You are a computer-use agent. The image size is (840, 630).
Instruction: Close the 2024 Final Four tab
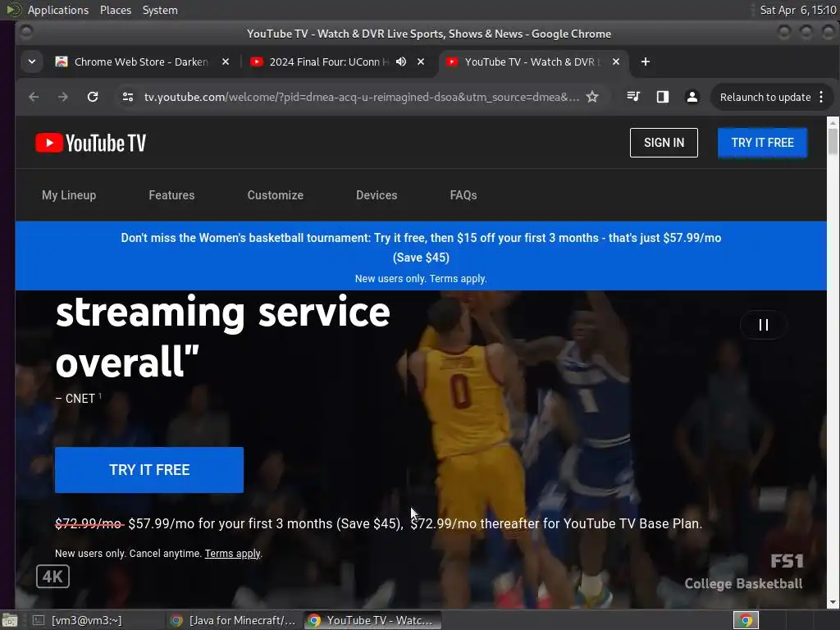pos(421,62)
